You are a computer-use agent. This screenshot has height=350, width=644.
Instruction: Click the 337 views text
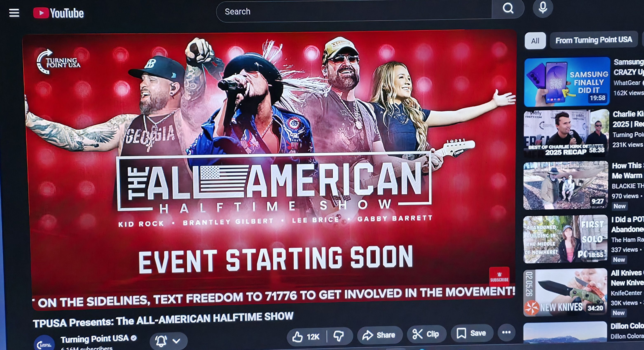click(x=624, y=249)
